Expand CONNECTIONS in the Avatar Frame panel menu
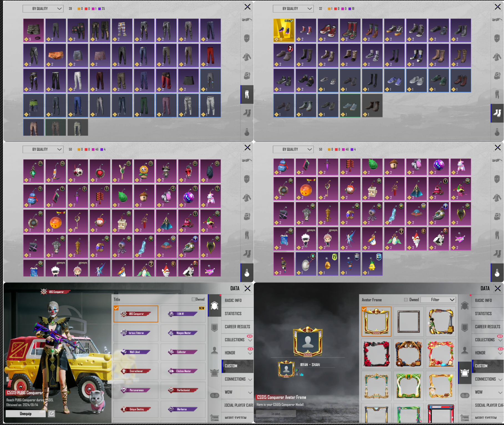Screen dimensions: 504x425 pyautogui.click(x=488, y=379)
